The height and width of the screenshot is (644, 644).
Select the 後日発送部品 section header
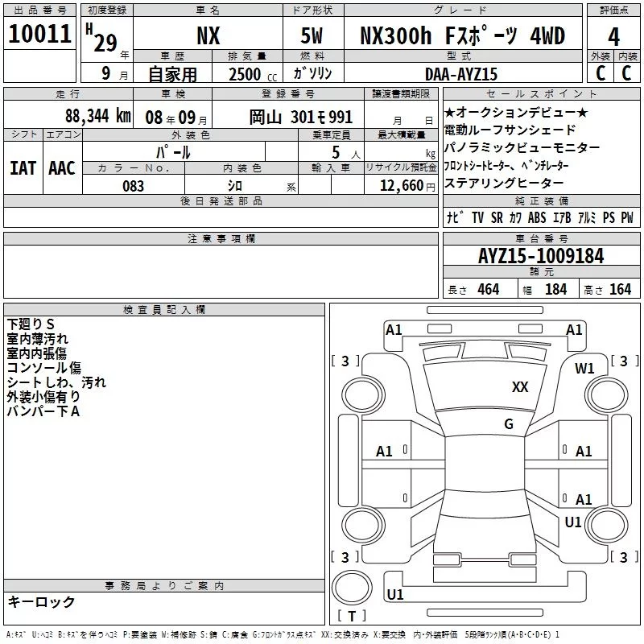pyautogui.click(x=221, y=200)
